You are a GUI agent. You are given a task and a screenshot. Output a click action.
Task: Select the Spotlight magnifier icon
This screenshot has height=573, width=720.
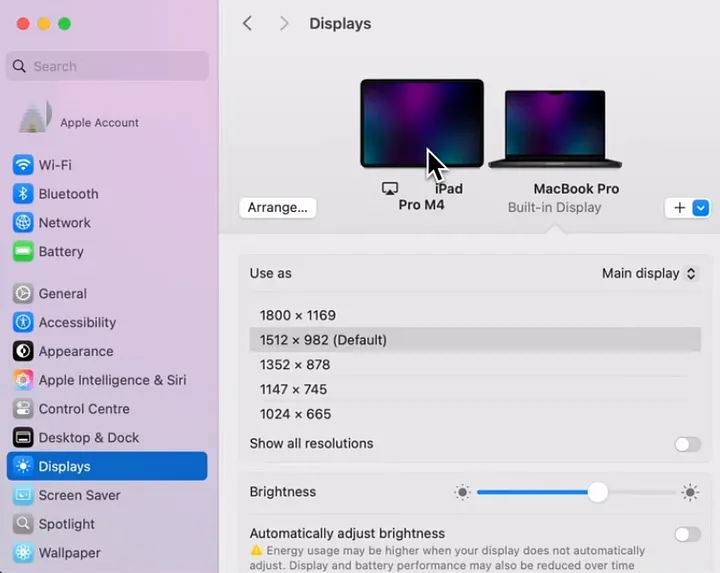[23, 524]
